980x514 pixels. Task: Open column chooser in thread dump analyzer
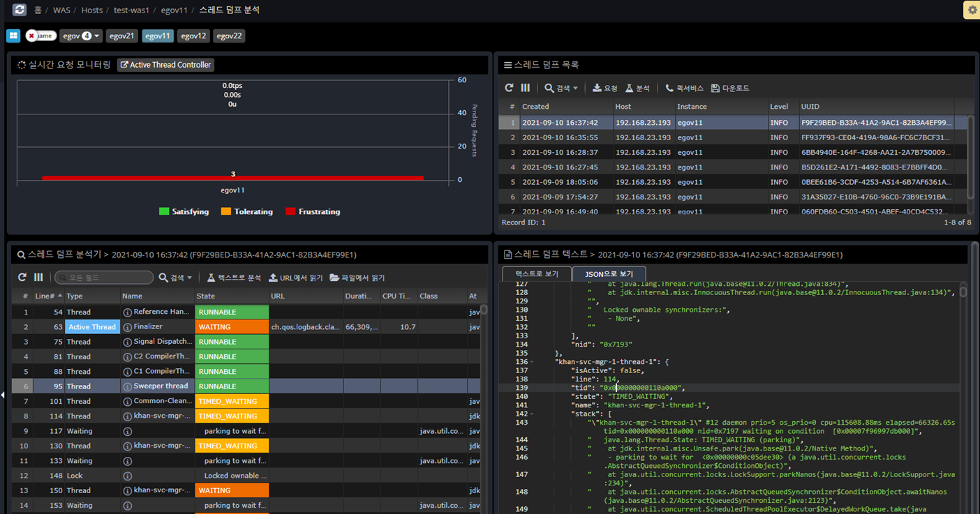[x=38, y=278]
